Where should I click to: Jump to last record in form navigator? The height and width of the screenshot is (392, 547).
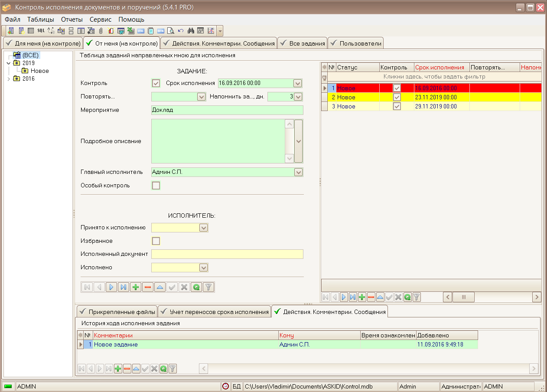coord(124,287)
